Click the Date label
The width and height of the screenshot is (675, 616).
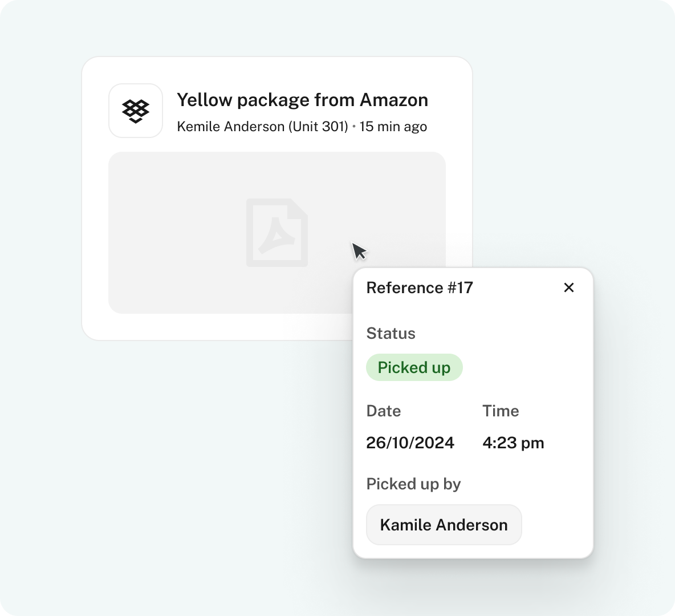pos(383,411)
